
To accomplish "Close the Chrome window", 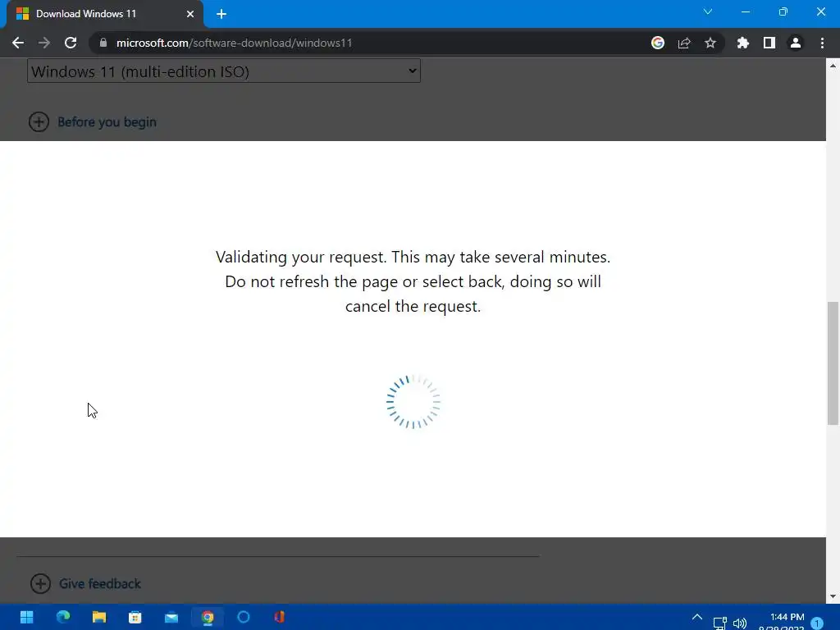I will pyautogui.click(x=820, y=11).
